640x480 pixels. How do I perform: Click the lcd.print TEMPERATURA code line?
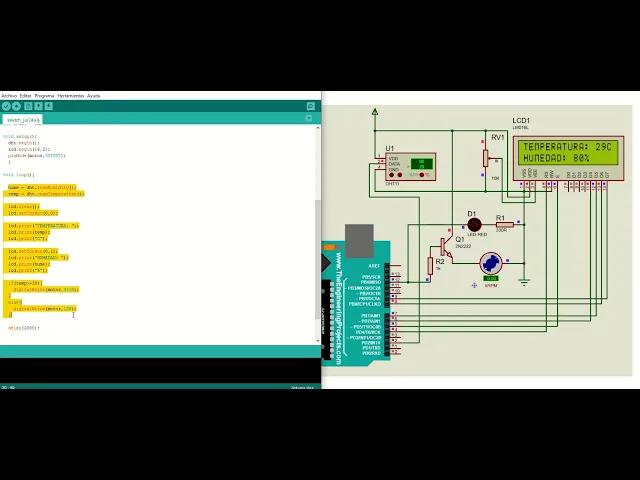coord(44,226)
